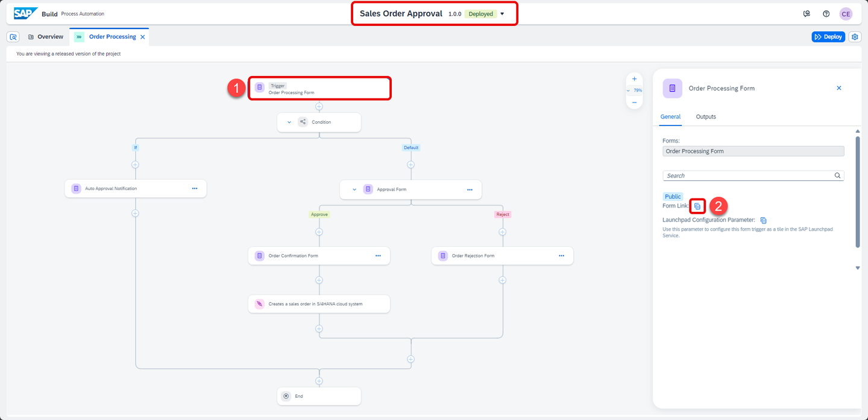Open the more options menu of Order Confirmation Form

click(378, 256)
